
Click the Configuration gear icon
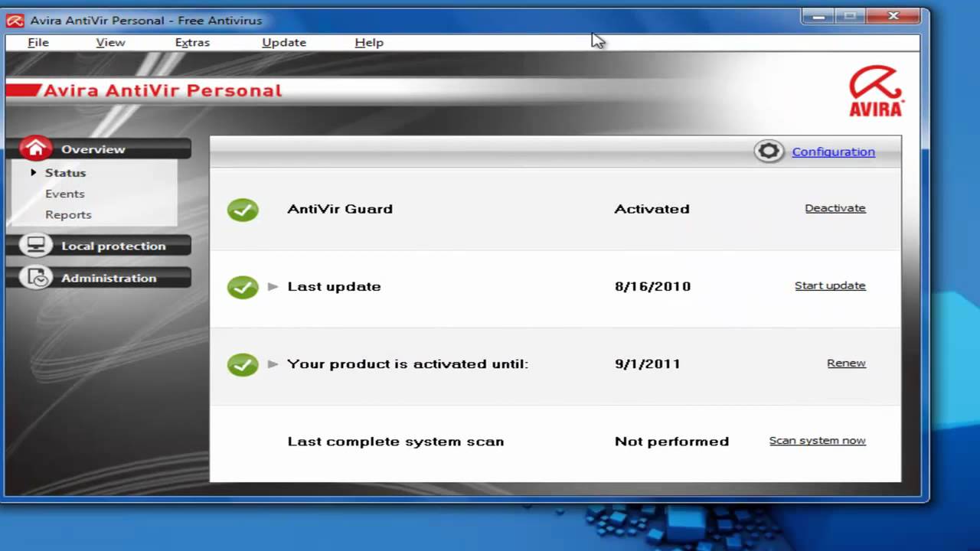tap(769, 152)
